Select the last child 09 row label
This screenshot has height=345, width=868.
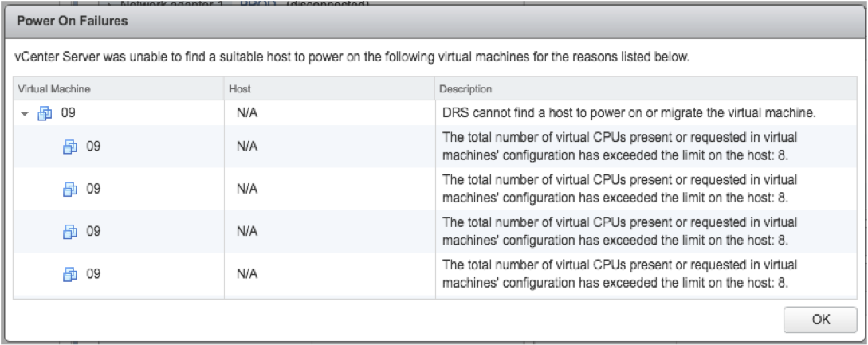click(93, 273)
